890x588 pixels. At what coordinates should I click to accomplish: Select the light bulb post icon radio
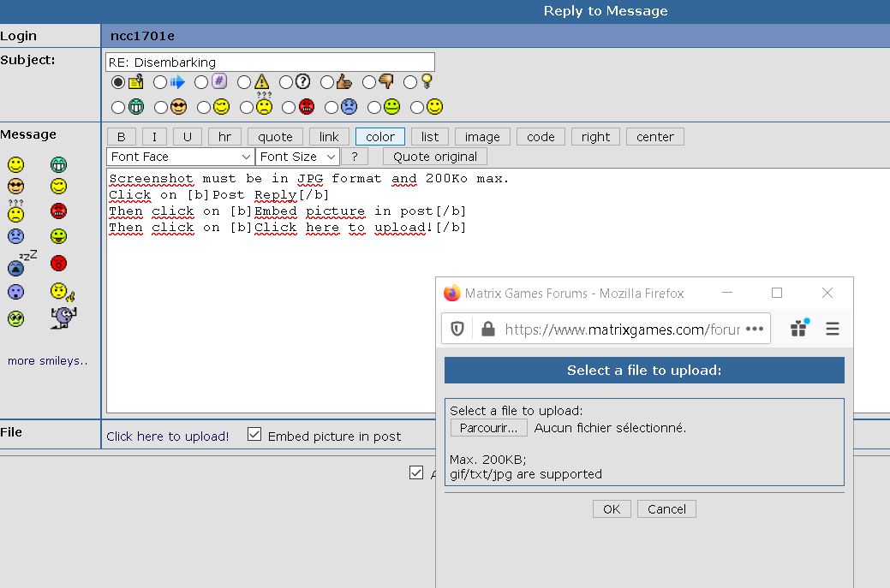tap(410, 82)
